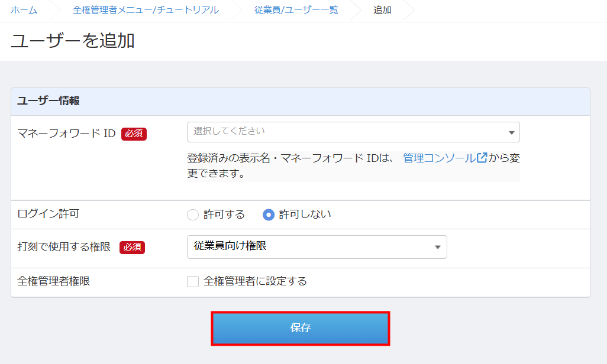Click the red 必須 badge next to マネーフォワード ID
The width and height of the screenshot is (607, 364).
click(x=134, y=134)
